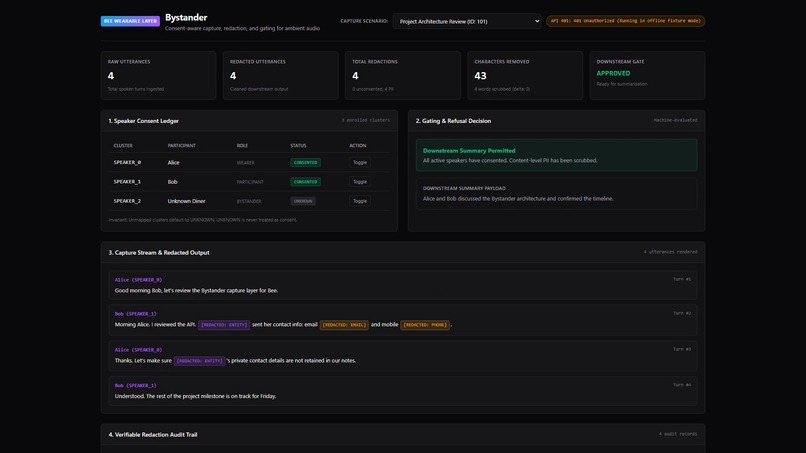Toggle consent for Unknown Diner SPEAKER_2

pyautogui.click(x=360, y=201)
